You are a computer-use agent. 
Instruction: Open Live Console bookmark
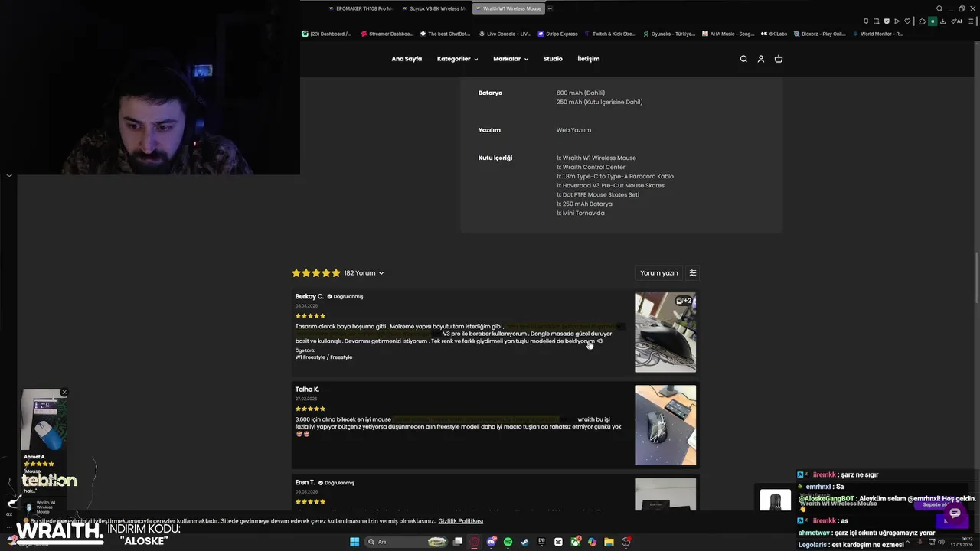pyautogui.click(x=505, y=34)
